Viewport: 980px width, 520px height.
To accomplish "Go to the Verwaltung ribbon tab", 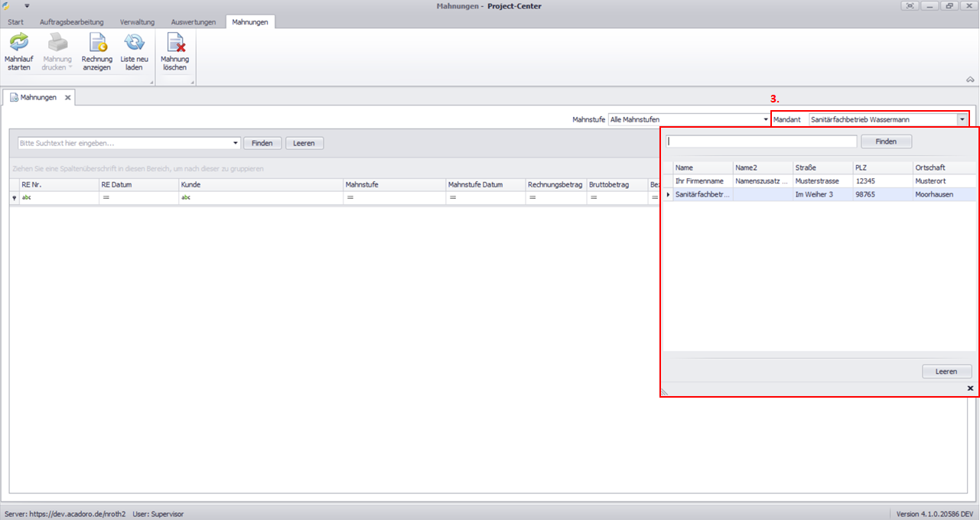I will coord(137,22).
